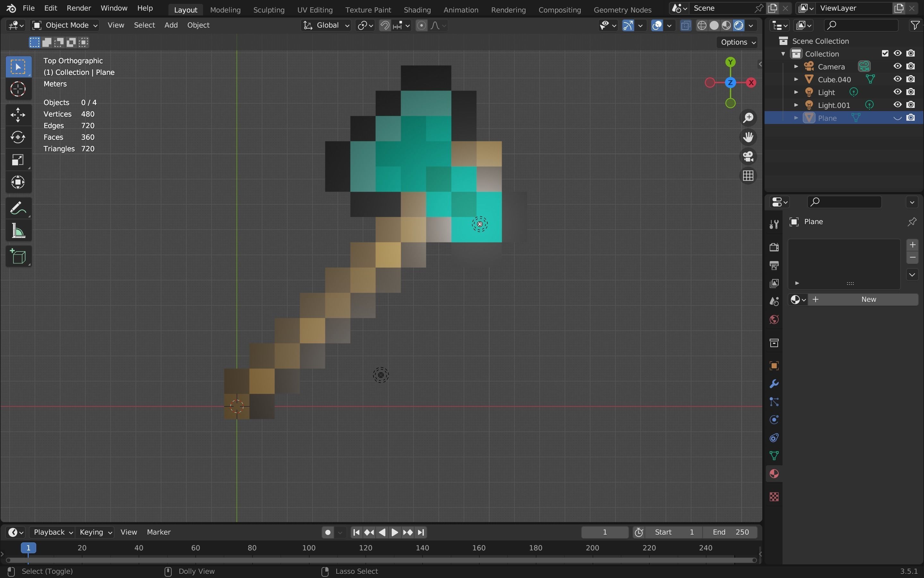
Task: Open the Scene properties tab
Action: coord(774,302)
